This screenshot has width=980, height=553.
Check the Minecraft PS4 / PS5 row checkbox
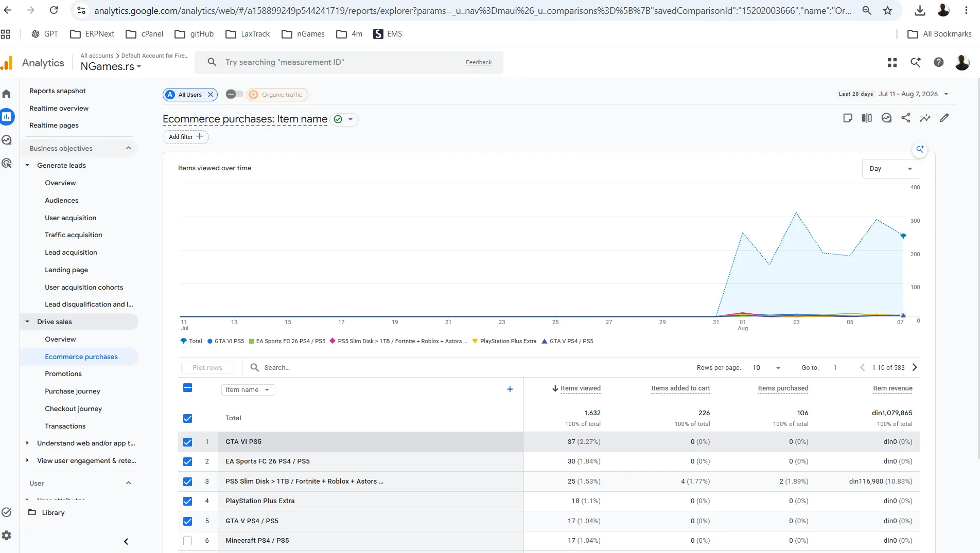point(188,541)
